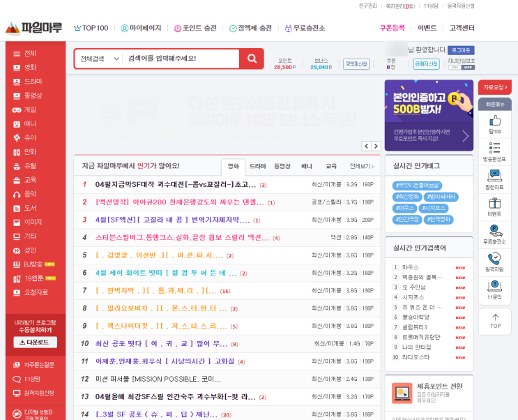This screenshot has height=420, width=518.
Task: Open rank 12 title 미션 파서블
Action: 158,379
